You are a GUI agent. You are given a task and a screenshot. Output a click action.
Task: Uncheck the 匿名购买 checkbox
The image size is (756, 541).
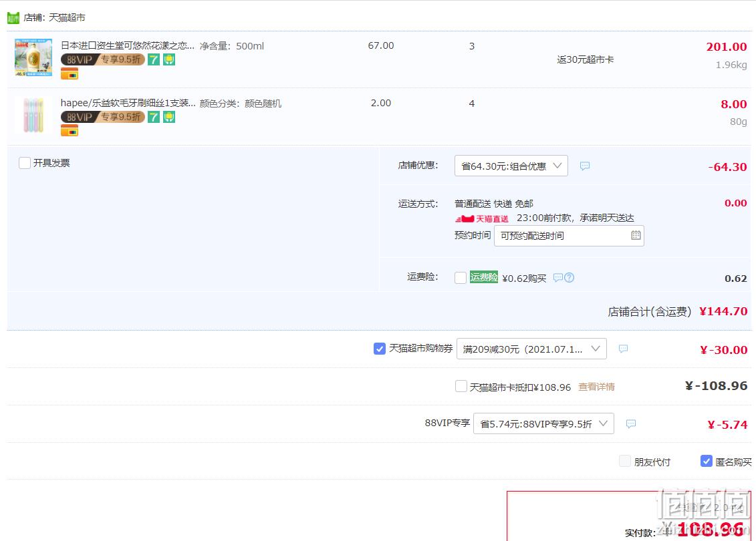tap(707, 461)
